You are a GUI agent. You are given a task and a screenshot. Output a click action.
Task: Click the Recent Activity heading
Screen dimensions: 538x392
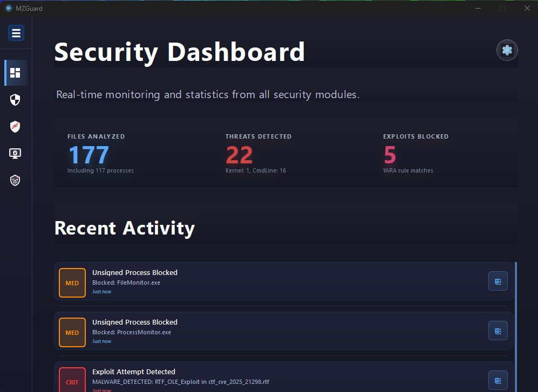click(x=125, y=228)
